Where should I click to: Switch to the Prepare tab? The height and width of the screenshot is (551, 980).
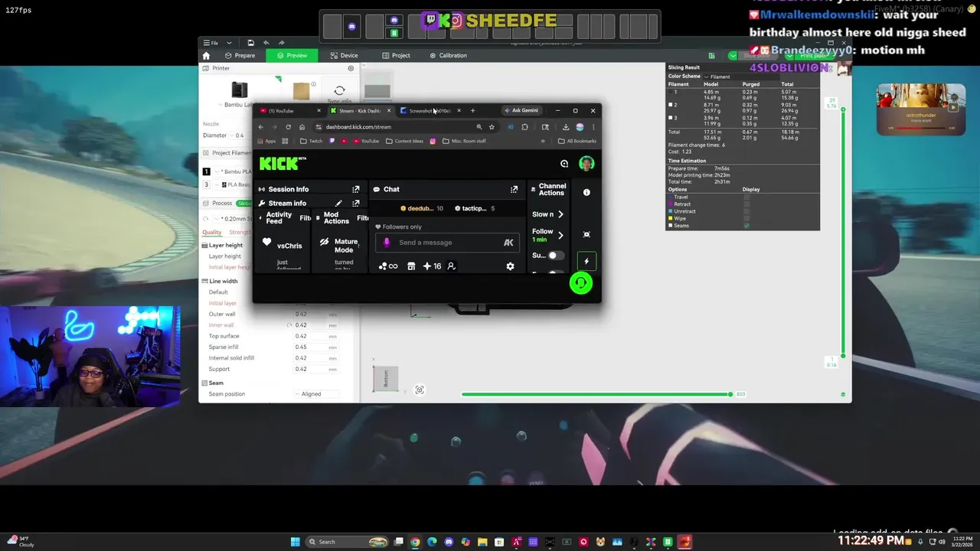[240, 56]
